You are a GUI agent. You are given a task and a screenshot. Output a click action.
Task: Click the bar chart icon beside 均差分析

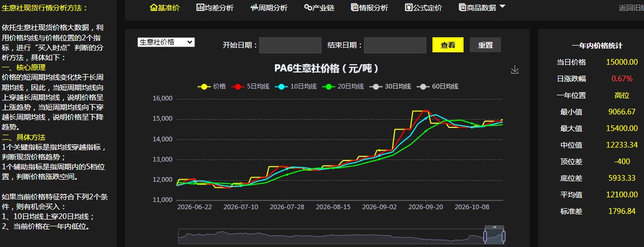pos(201,7)
